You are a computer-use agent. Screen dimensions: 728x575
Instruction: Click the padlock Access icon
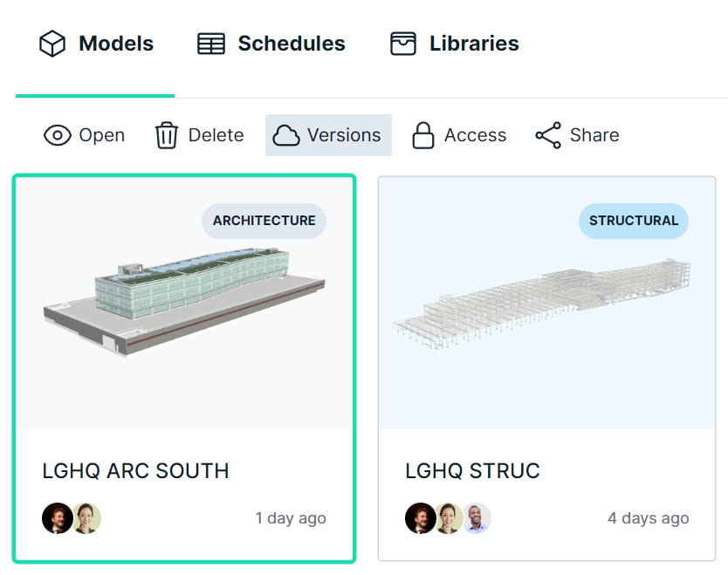423,135
